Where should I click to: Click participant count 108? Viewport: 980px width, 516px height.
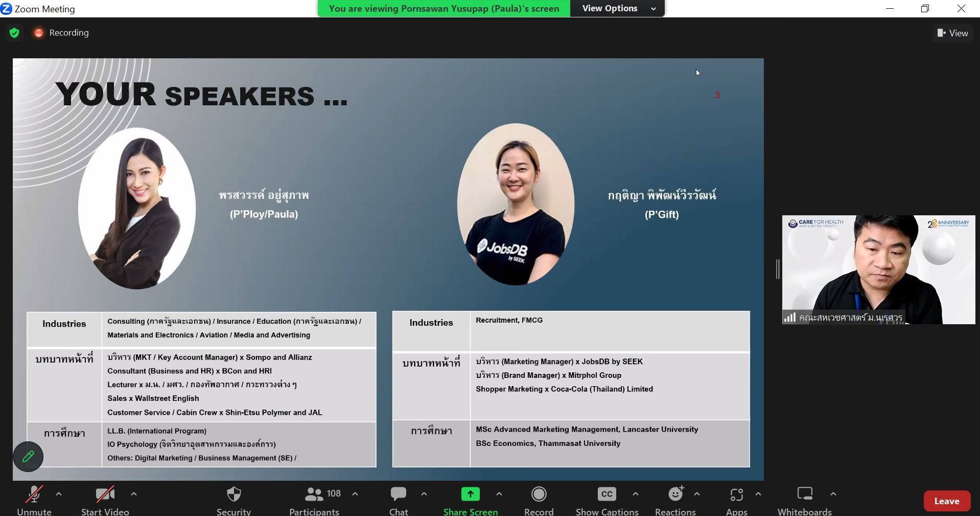[x=334, y=493]
